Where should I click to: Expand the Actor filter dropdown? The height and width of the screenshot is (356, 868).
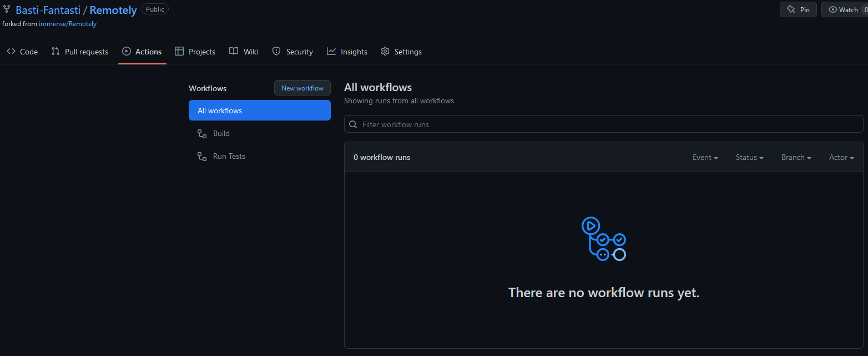coord(841,157)
